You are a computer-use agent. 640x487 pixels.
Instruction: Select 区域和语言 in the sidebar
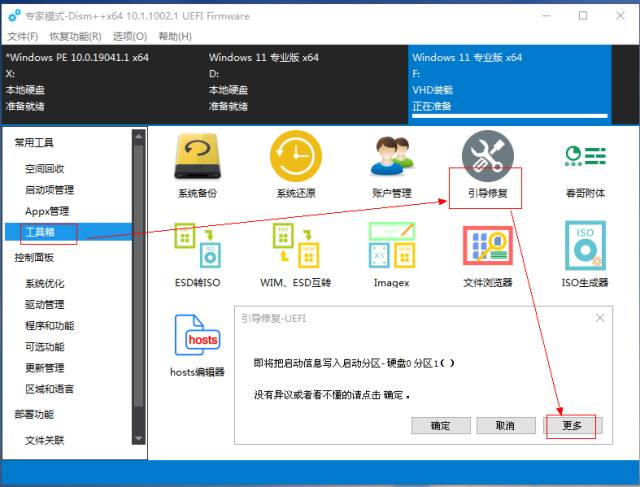pyautogui.click(x=49, y=389)
